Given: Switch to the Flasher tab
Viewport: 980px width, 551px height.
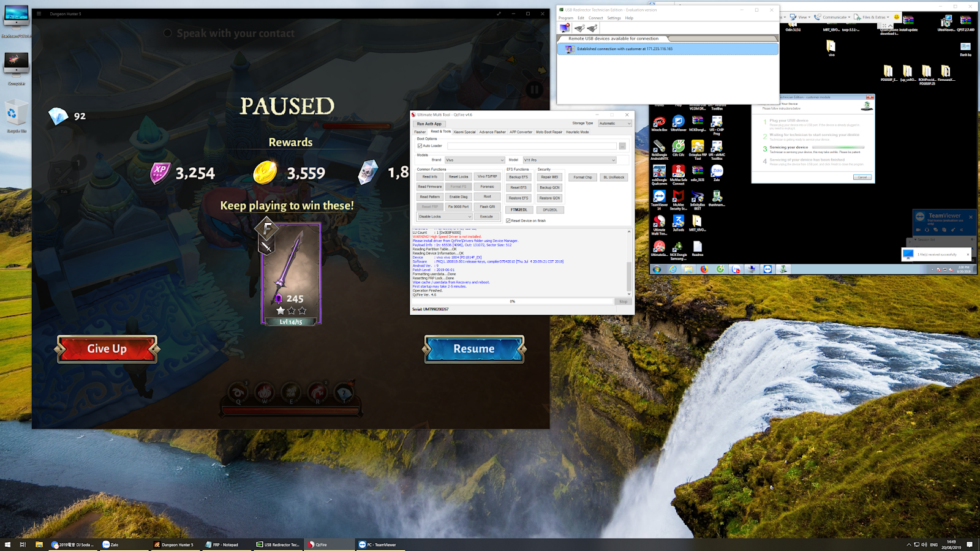Looking at the screenshot, I should (420, 132).
